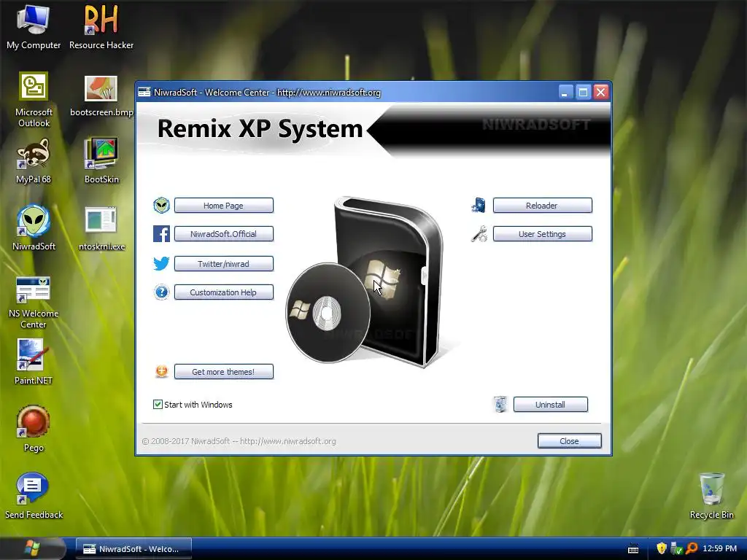Click the Uninstall button
This screenshot has height=560, width=747.
pos(551,404)
